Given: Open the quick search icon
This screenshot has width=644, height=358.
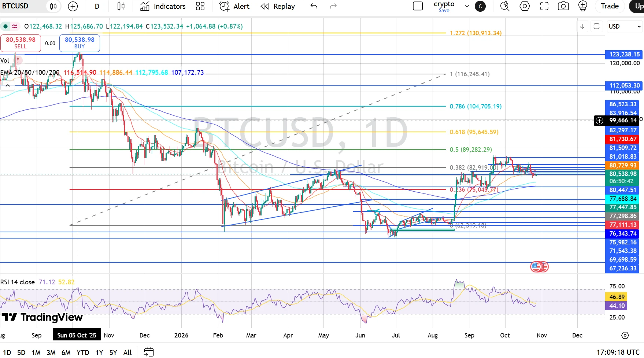Looking at the screenshot, I should (505, 6).
